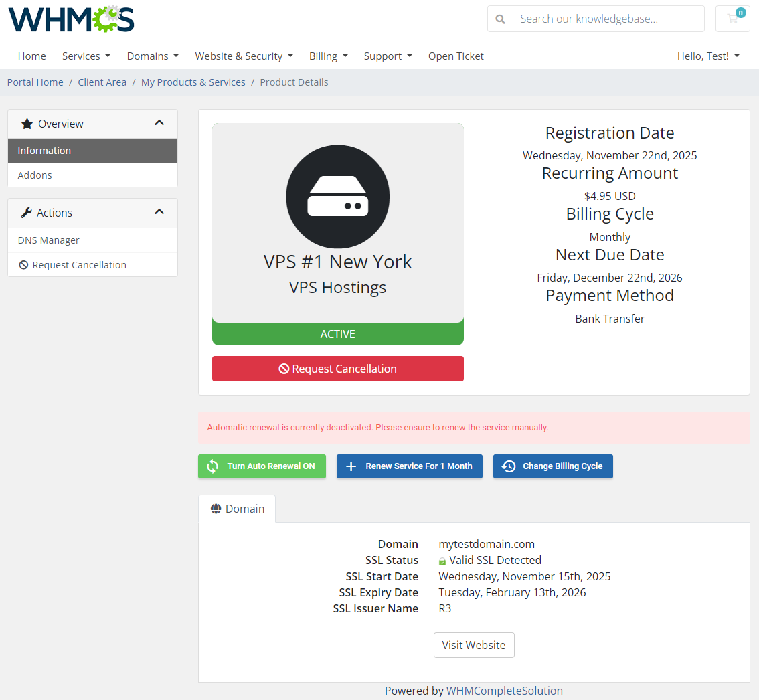759x700 pixels.
Task: Collapse the Actions panel
Action: coord(159,212)
